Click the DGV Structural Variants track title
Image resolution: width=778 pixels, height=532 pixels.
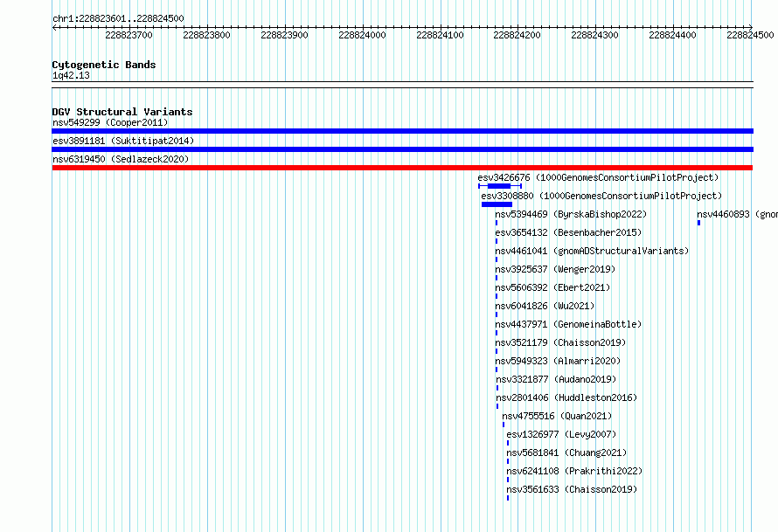coord(122,112)
